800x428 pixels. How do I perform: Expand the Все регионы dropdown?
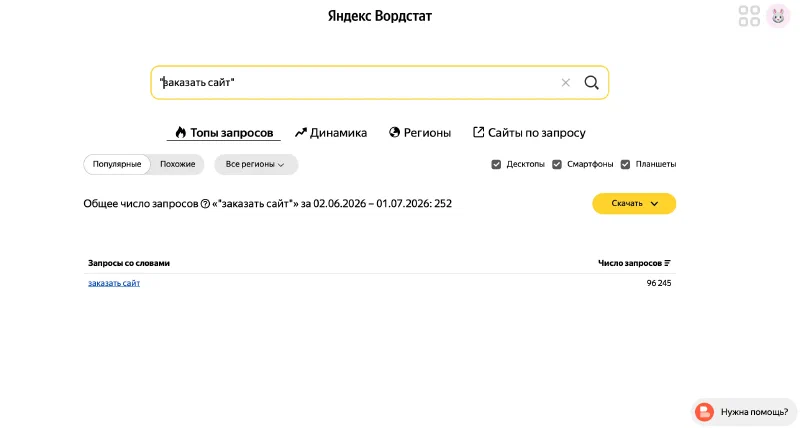(256, 164)
